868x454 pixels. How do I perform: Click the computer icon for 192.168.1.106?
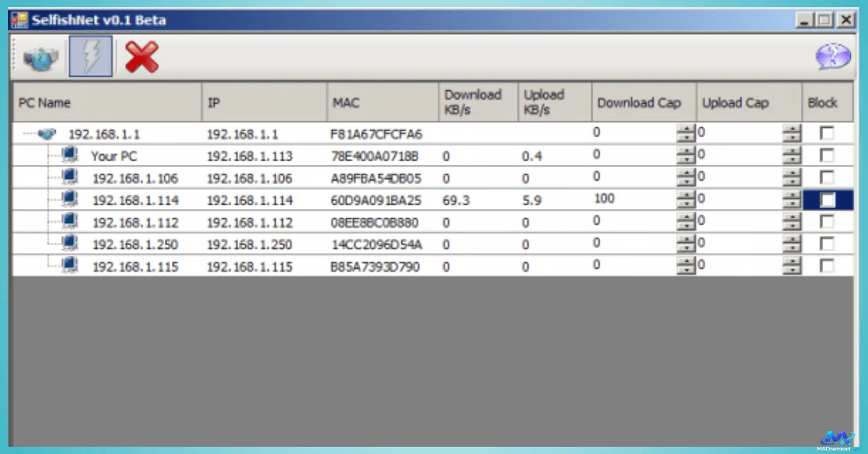pos(70,178)
